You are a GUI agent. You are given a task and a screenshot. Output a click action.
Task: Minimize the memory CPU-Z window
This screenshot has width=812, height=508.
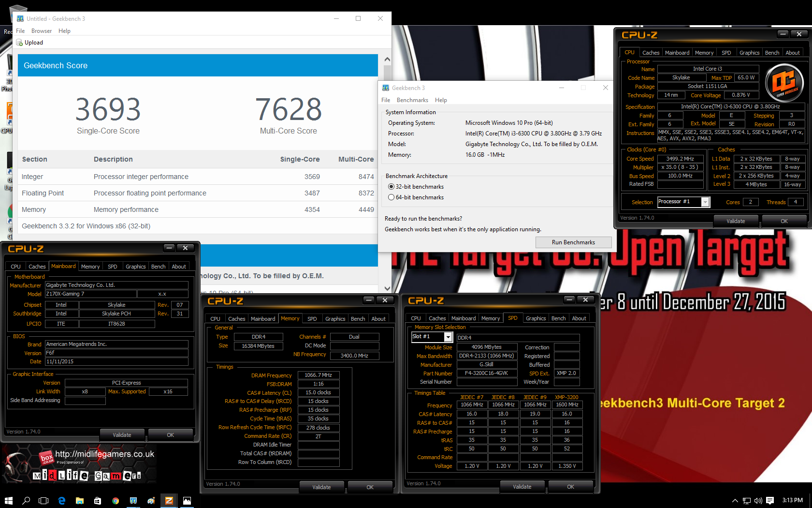pos(369,300)
